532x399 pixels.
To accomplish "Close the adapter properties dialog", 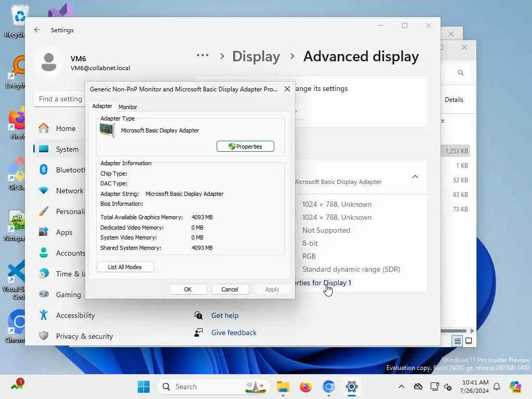I will pyautogui.click(x=287, y=89).
